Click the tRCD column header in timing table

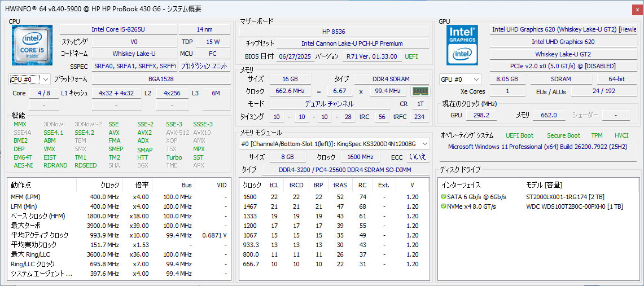(x=296, y=185)
